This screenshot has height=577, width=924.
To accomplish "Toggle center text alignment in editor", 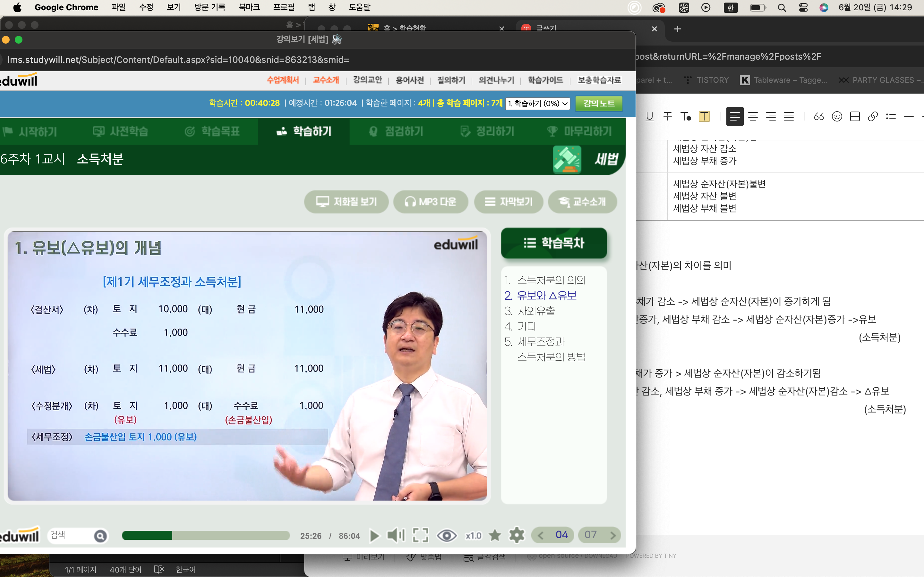I will [x=753, y=116].
